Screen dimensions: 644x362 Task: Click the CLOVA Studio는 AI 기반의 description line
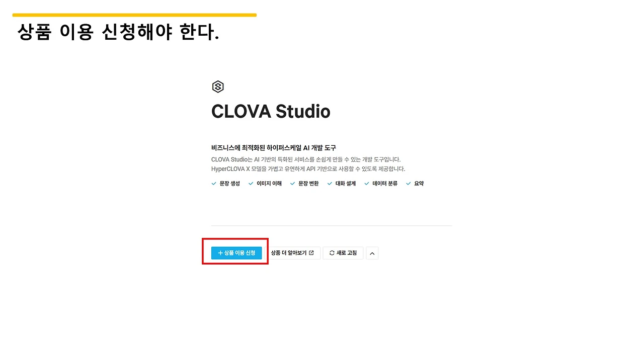tap(306, 159)
